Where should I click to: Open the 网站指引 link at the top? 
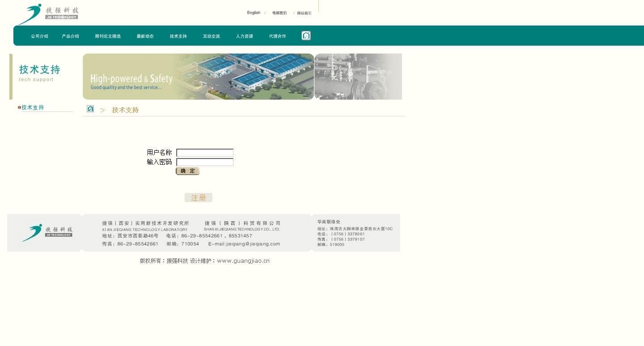tap(304, 13)
